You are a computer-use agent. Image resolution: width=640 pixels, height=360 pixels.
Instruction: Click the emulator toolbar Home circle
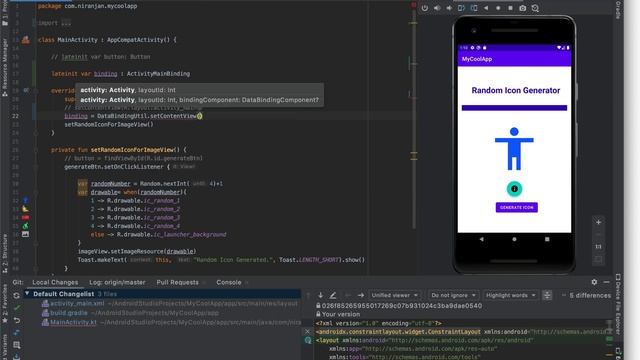[498, 8]
